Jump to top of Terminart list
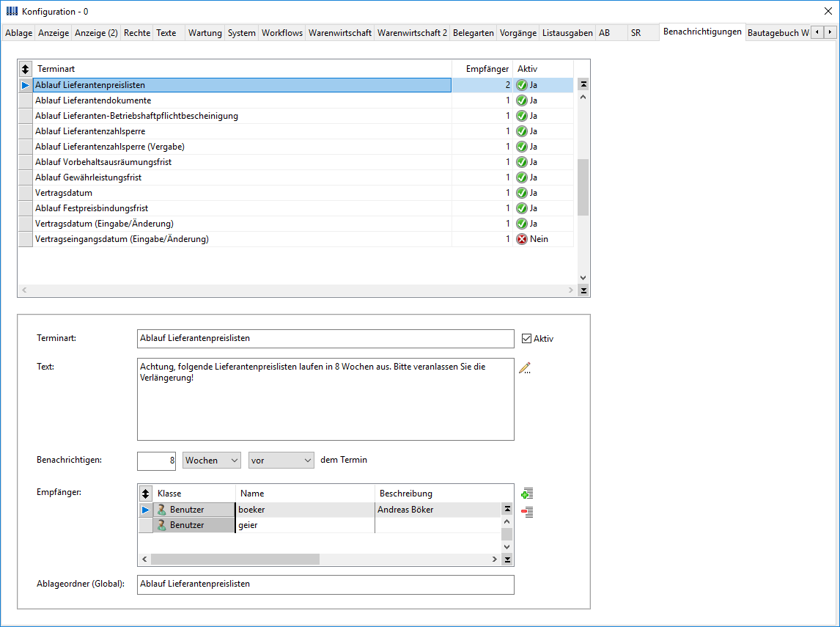 click(x=583, y=84)
